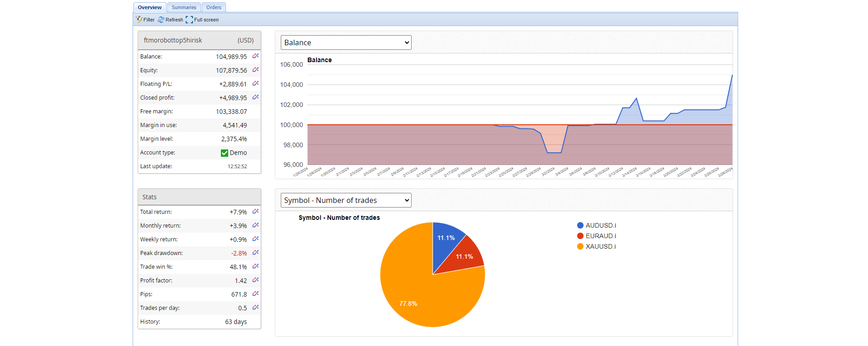Click the Equity value 107,879.56
This screenshot has width=868, height=346.
click(231, 70)
